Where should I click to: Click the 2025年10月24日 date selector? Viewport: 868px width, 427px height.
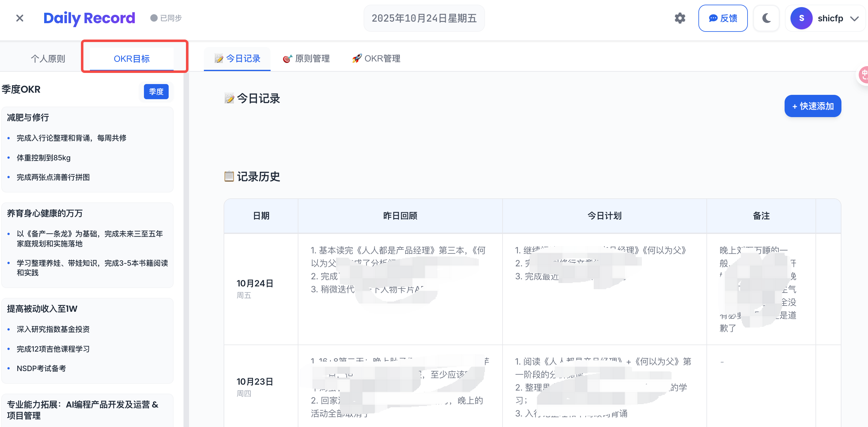(x=423, y=18)
